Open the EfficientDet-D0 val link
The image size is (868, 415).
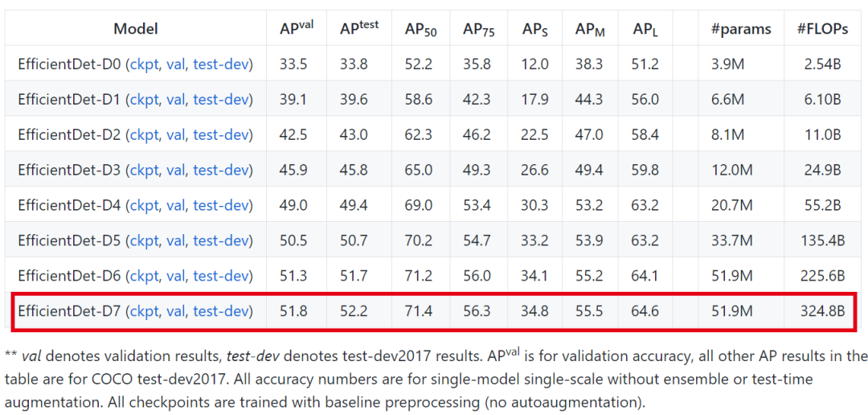click(176, 64)
